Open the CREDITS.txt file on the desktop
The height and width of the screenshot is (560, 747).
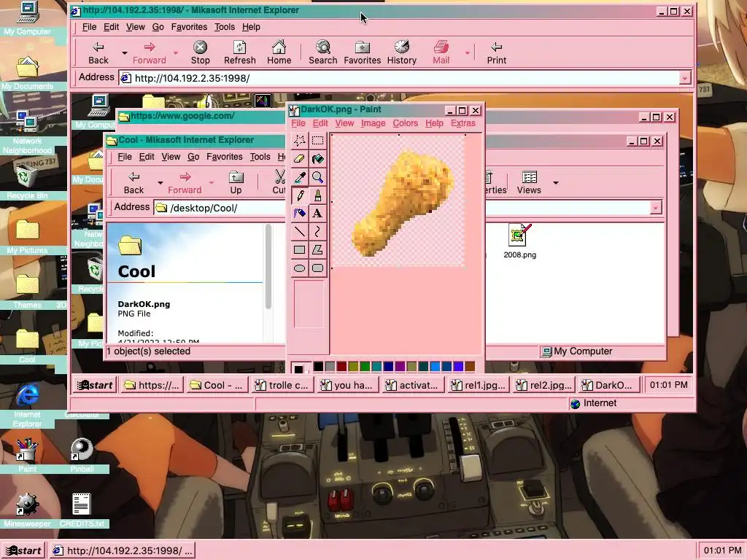pyautogui.click(x=82, y=510)
